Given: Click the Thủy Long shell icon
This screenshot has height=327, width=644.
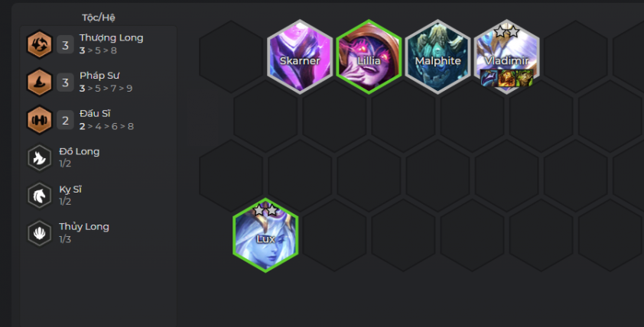Looking at the screenshot, I should pyautogui.click(x=40, y=233).
